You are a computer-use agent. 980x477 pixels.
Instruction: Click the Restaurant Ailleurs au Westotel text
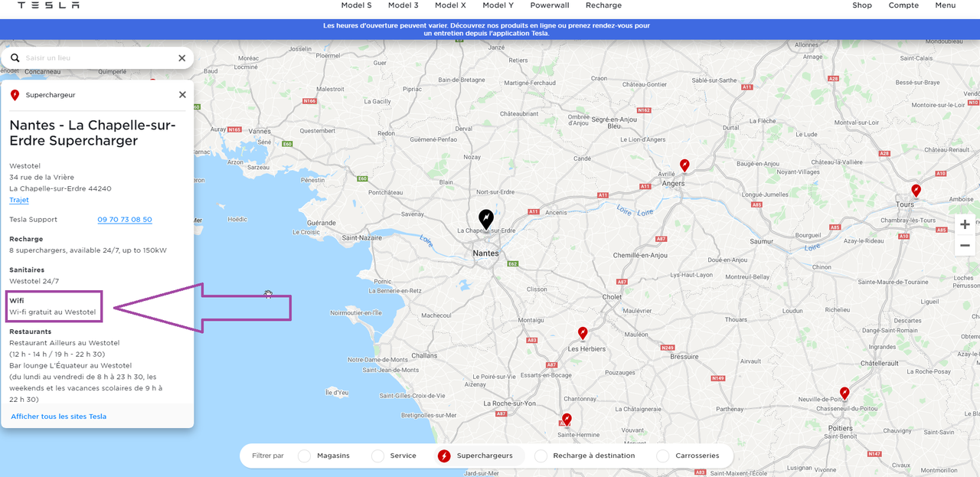pyautogui.click(x=64, y=343)
